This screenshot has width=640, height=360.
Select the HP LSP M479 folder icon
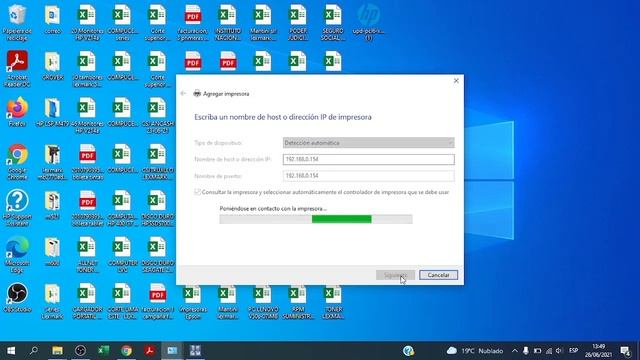52,111
